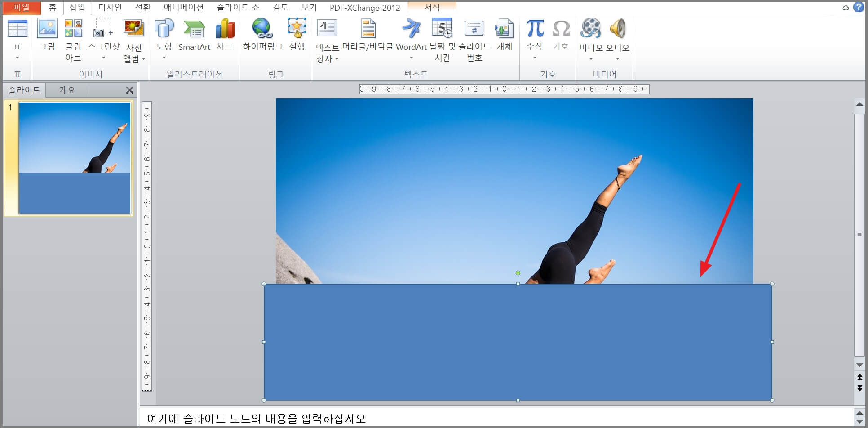Click the 스크린샷 screenshot icon
This screenshot has width=868, height=428.
point(103,29)
